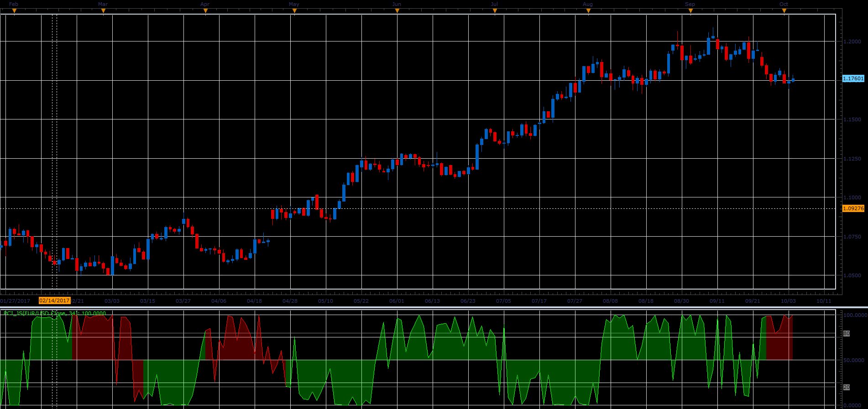Image resolution: width=868 pixels, height=409 pixels.
Task: Click the 10/03 date axis label
Action: (x=789, y=301)
